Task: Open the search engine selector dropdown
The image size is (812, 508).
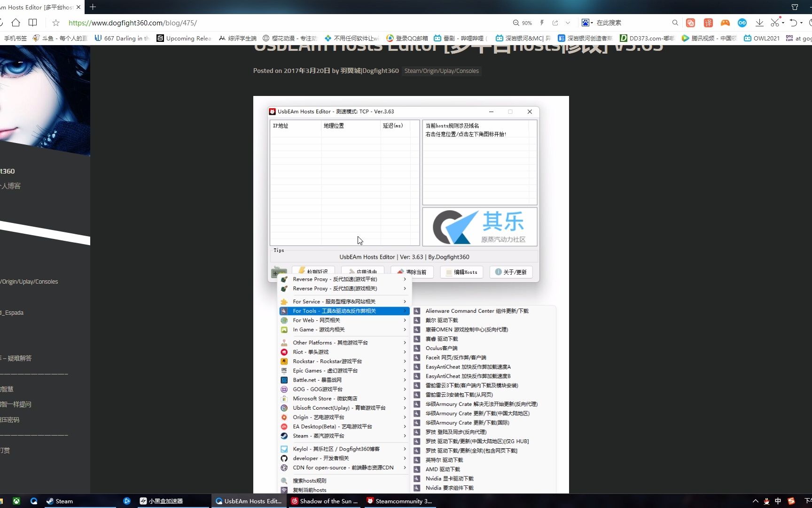Action: (x=587, y=23)
